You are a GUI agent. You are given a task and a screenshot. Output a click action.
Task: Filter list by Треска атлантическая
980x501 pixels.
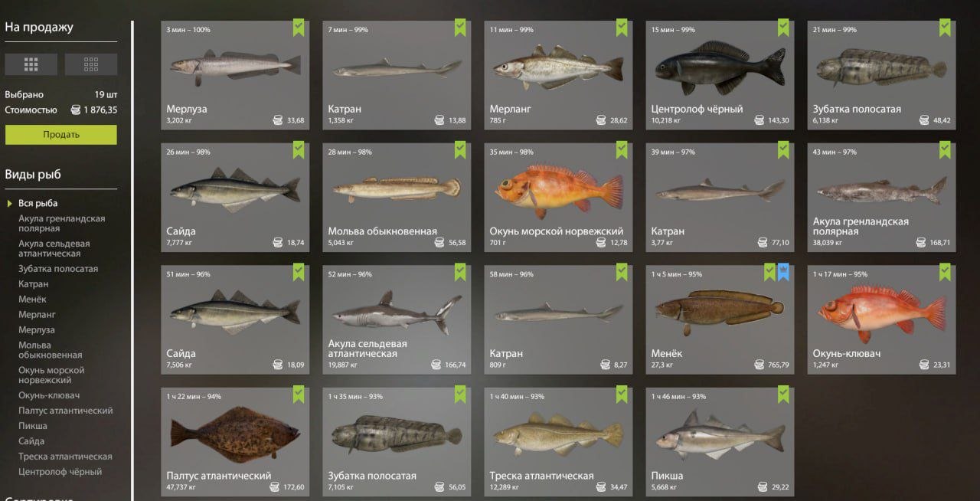tap(65, 457)
